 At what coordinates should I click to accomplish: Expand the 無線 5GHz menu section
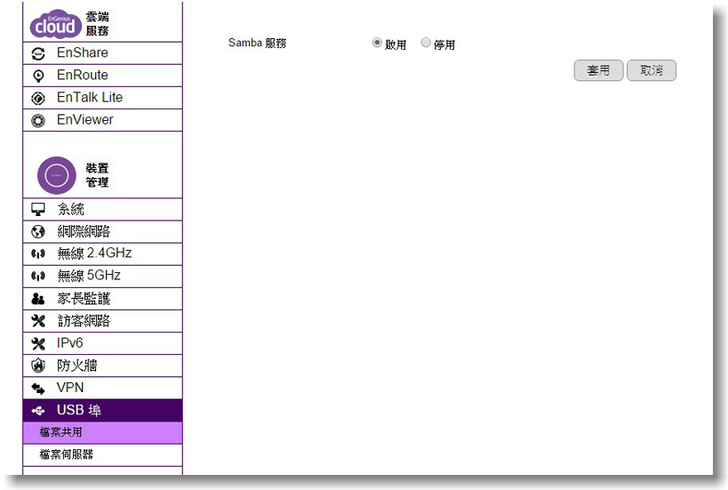pos(88,276)
